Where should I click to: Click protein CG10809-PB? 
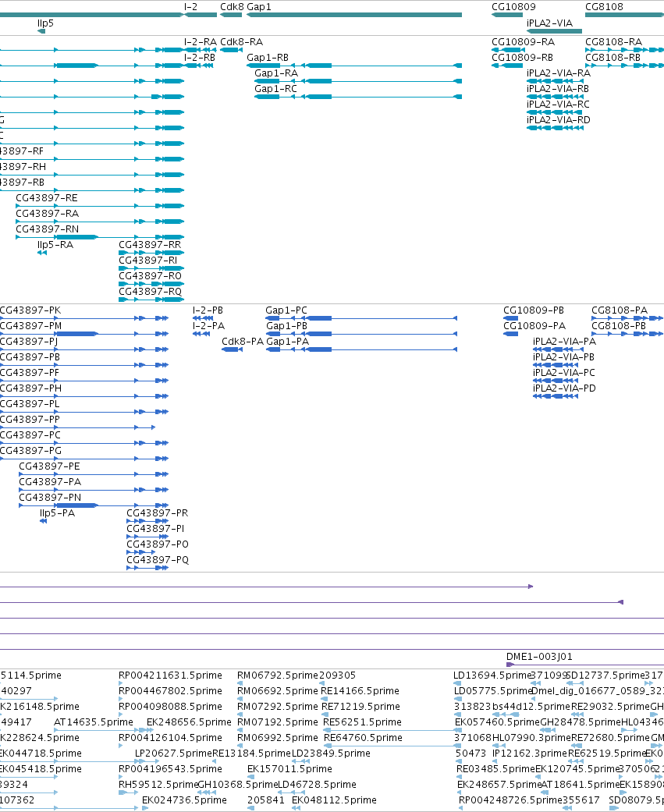[534, 310]
